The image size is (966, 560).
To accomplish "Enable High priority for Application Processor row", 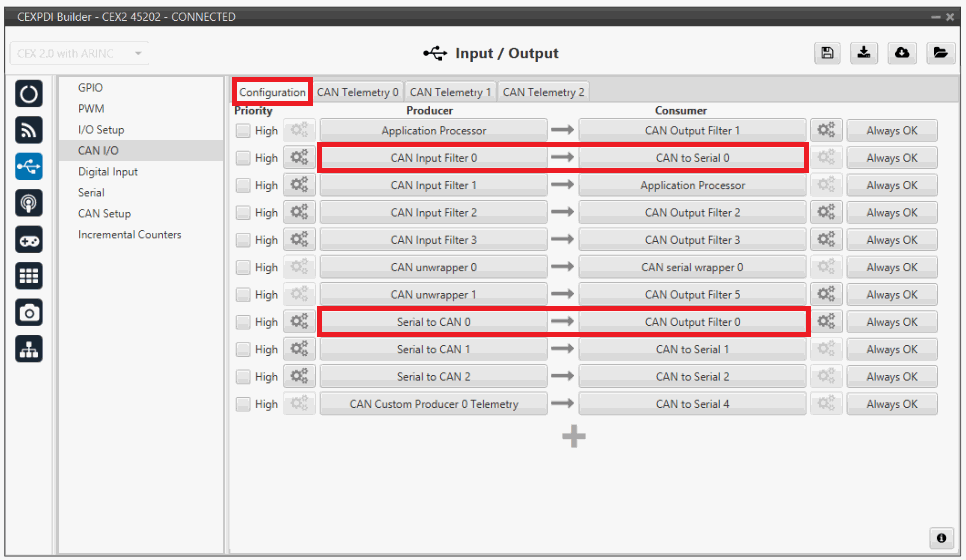I will [x=244, y=131].
